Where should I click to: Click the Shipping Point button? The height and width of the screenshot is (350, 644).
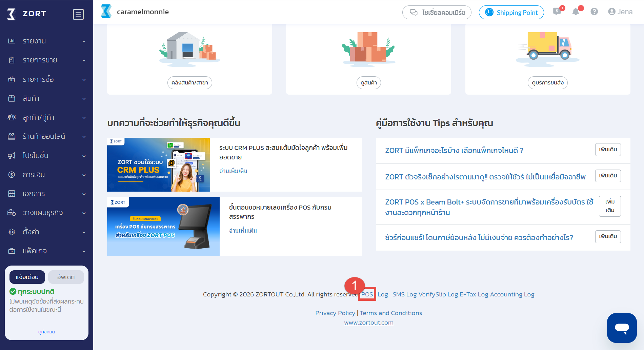[x=511, y=13]
